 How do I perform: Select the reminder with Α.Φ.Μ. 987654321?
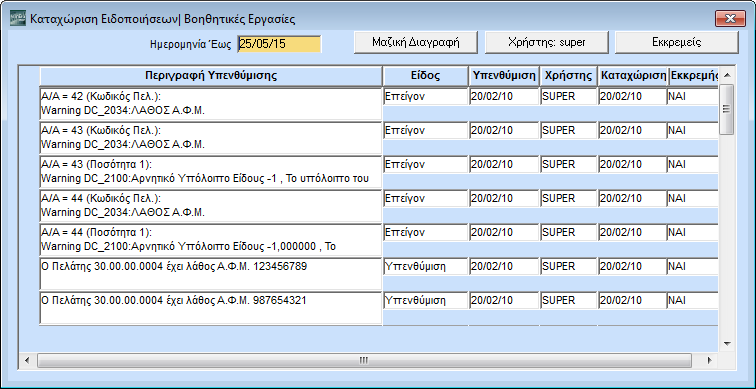tap(211, 308)
